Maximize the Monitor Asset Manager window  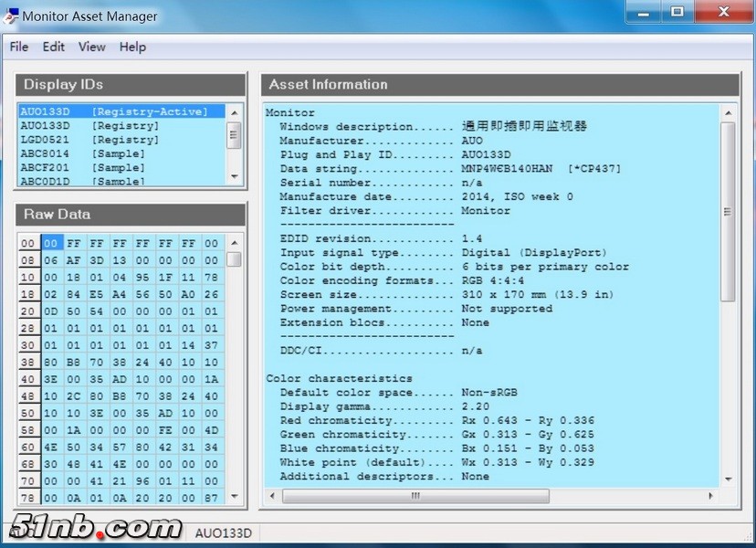[x=677, y=12]
